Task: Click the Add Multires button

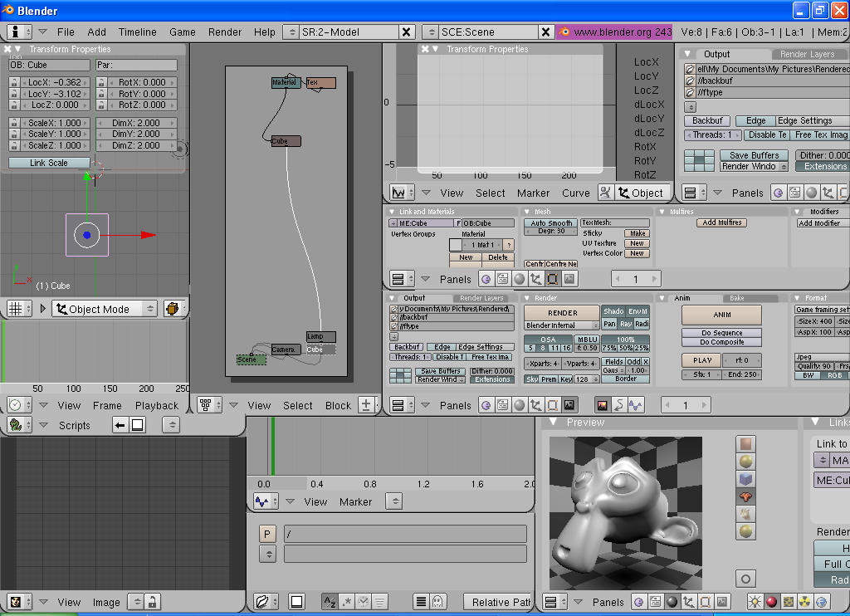Action: [x=721, y=222]
